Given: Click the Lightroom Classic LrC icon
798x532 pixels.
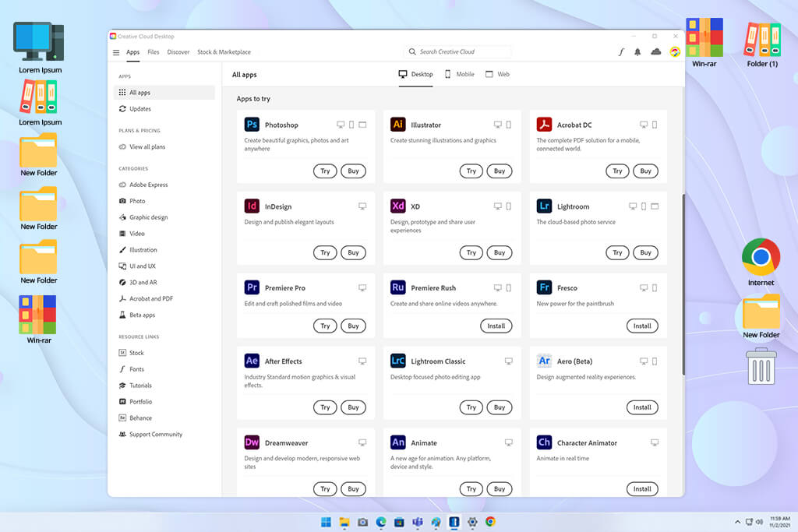Looking at the screenshot, I should click(x=398, y=361).
